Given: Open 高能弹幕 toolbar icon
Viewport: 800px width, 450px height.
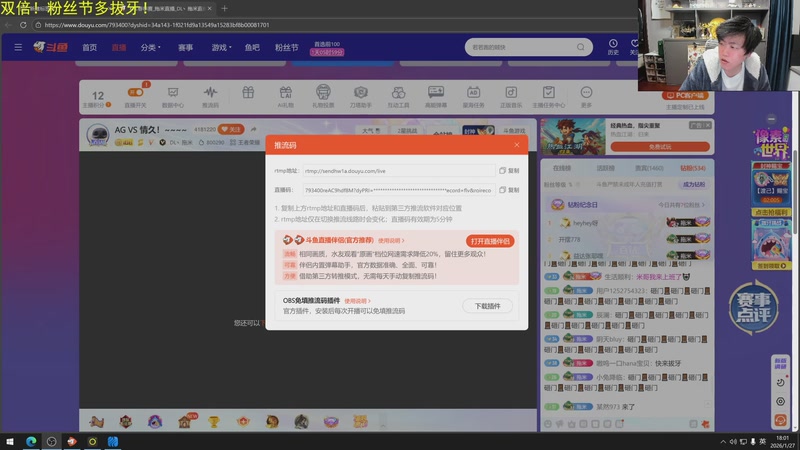Looking at the screenshot, I should 436,96.
